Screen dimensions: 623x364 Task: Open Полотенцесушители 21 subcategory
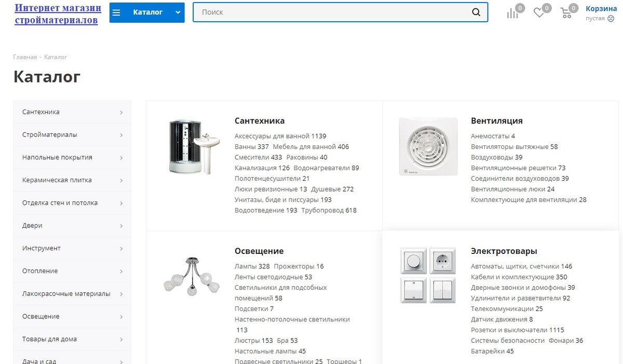pos(272,179)
